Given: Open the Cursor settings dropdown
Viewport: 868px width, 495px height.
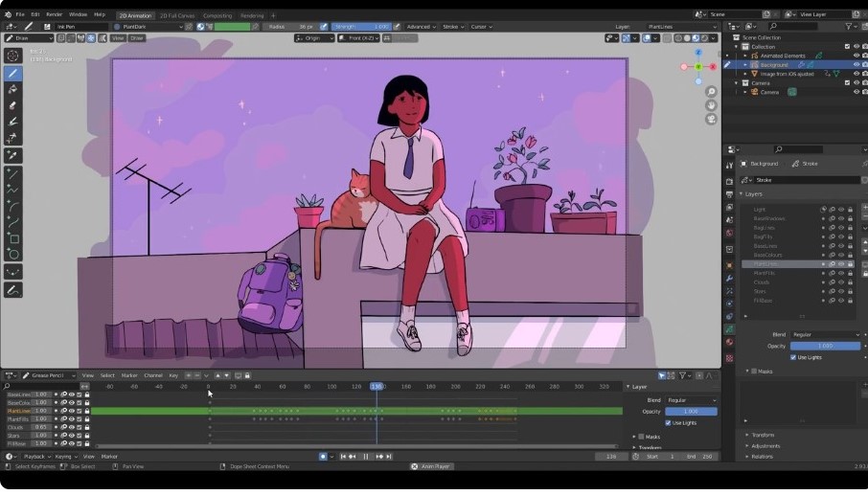Looking at the screenshot, I should [x=481, y=27].
